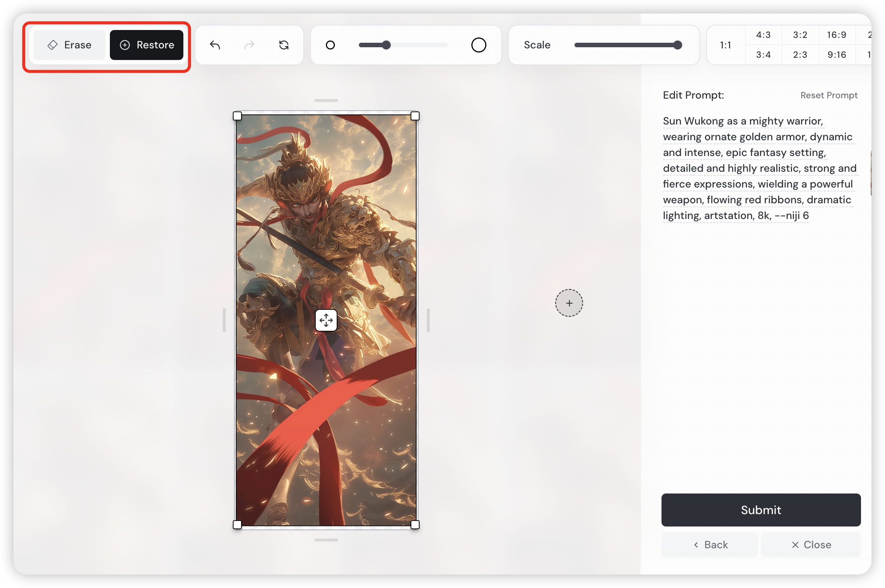
Task: Go Back to previous step
Action: tap(709, 545)
